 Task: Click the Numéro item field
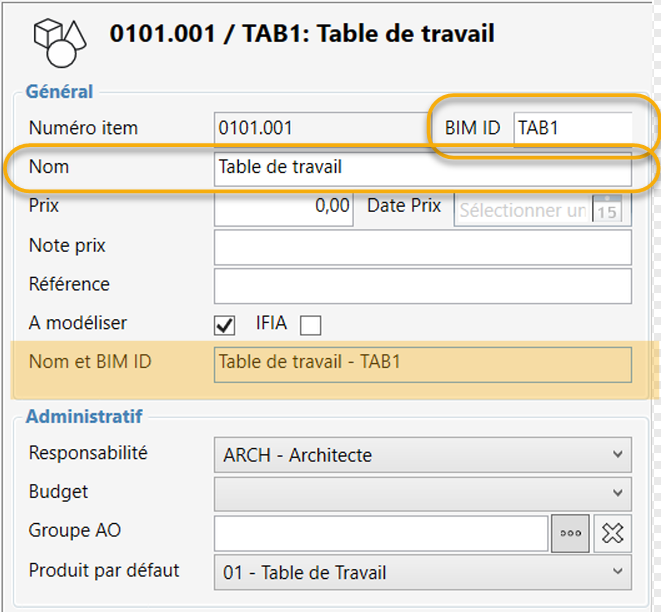point(320,129)
